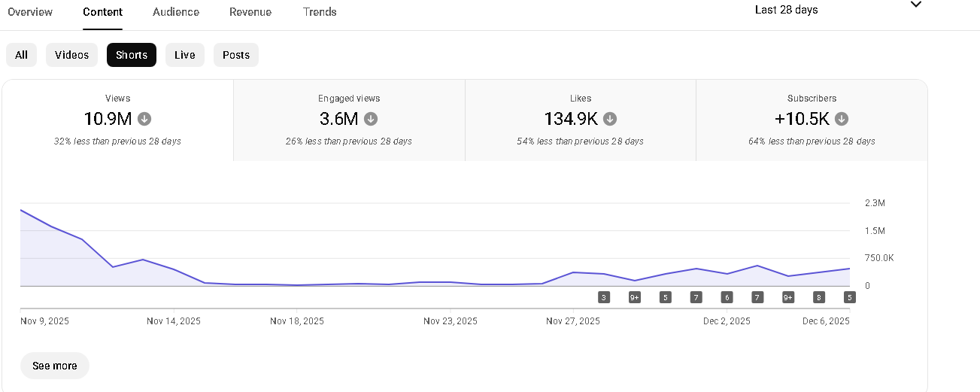Click the down-arrow icon beside +10.5K subscribers
Viewport: 980px width, 392px height.
pos(842,119)
